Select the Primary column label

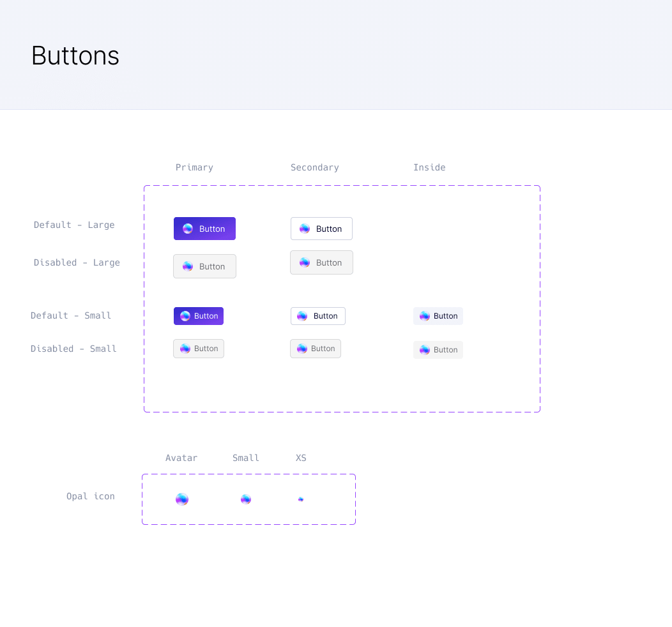[194, 167]
